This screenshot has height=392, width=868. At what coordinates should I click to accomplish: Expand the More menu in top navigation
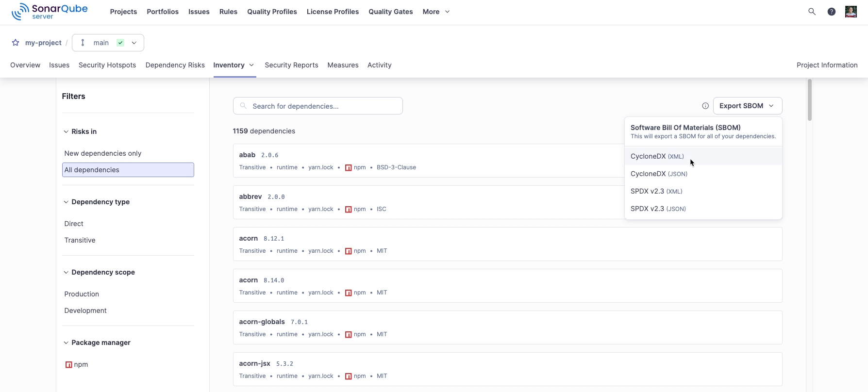pos(436,12)
